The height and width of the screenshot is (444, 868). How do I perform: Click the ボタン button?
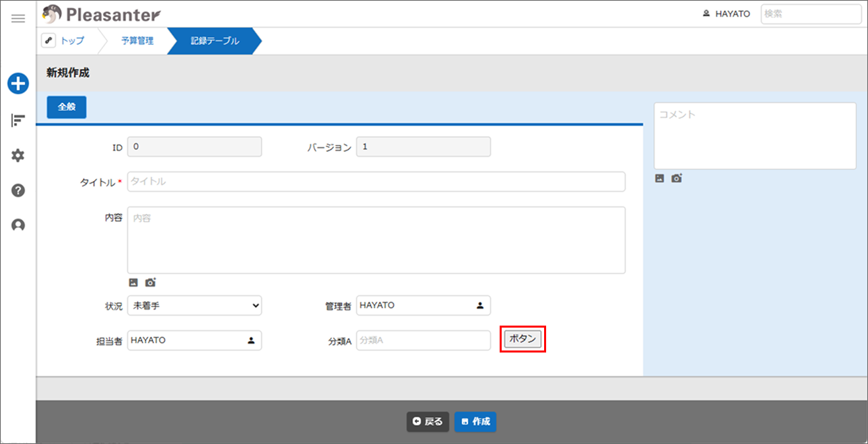click(x=523, y=339)
